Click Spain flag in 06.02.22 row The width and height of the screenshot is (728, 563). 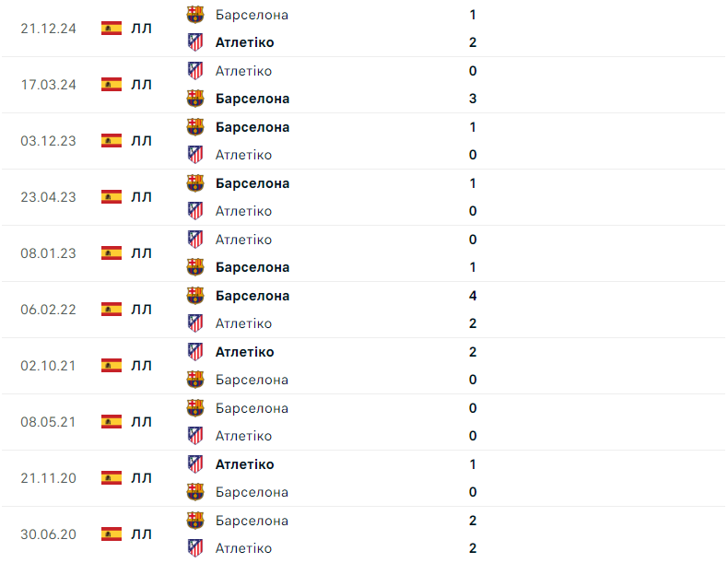(x=112, y=309)
